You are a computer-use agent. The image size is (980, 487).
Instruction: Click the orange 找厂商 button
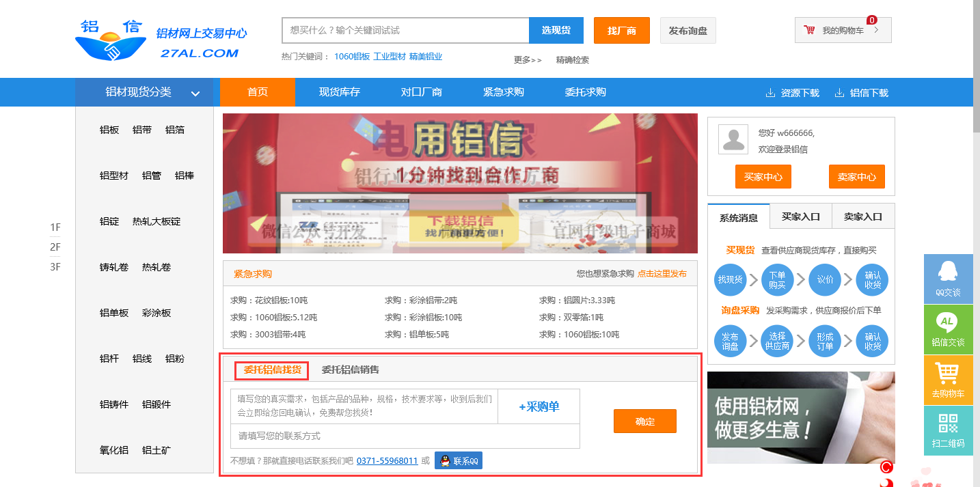[622, 31]
